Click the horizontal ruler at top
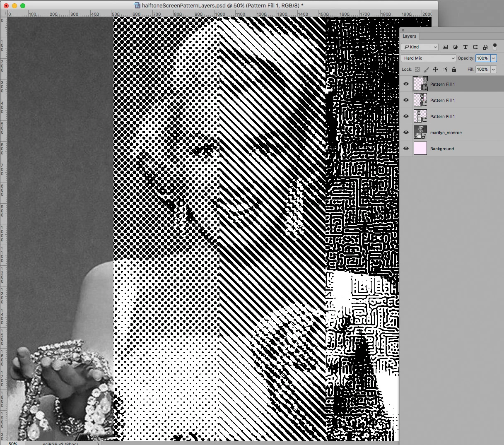Screen dimensions: 504x445 click(x=219, y=14)
